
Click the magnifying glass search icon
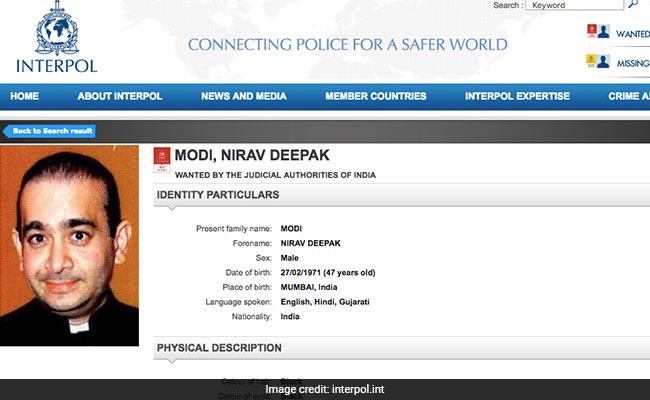pyautogui.click(x=633, y=5)
